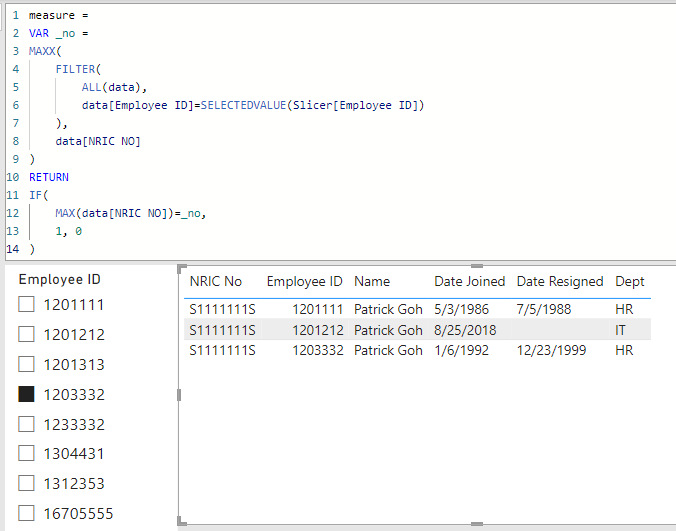Click Patrick Goh in the 1201212 row
The height and width of the screenshot is (531, 676).
point(388,330)
